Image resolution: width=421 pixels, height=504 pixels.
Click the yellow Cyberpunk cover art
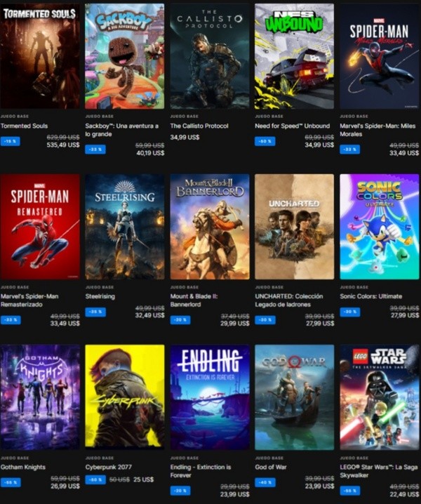pos(125,397)
